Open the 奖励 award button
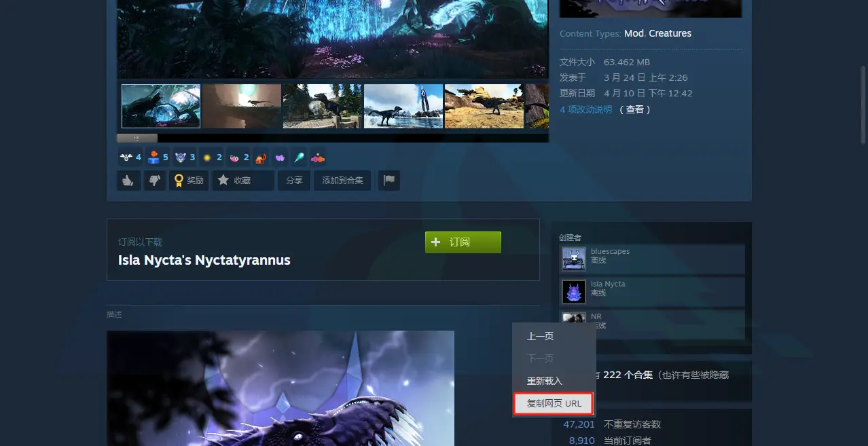Screen dimensions: 868x446 (x=189, y=180)
